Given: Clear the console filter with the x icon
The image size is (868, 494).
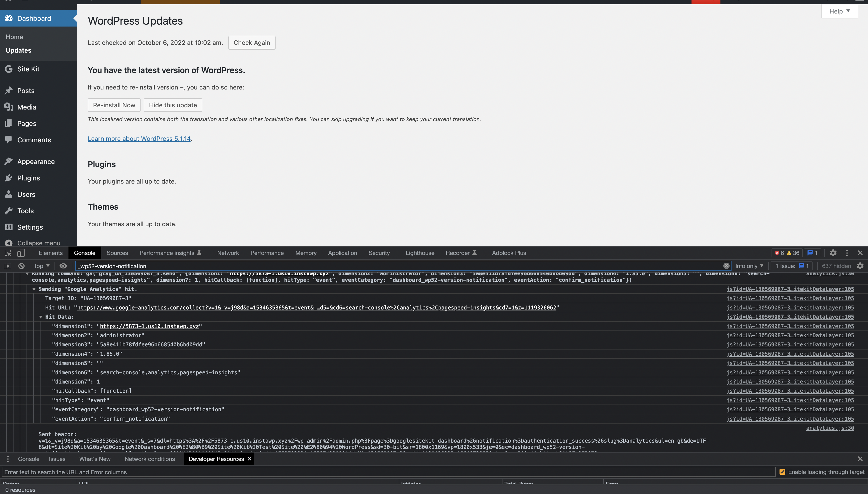Looking at the screenshot, I should point(726,266).
